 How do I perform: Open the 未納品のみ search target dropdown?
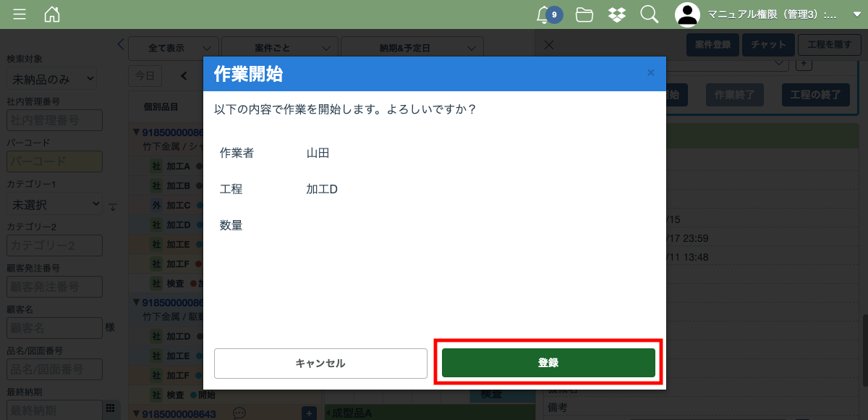[x=51, y=78]
